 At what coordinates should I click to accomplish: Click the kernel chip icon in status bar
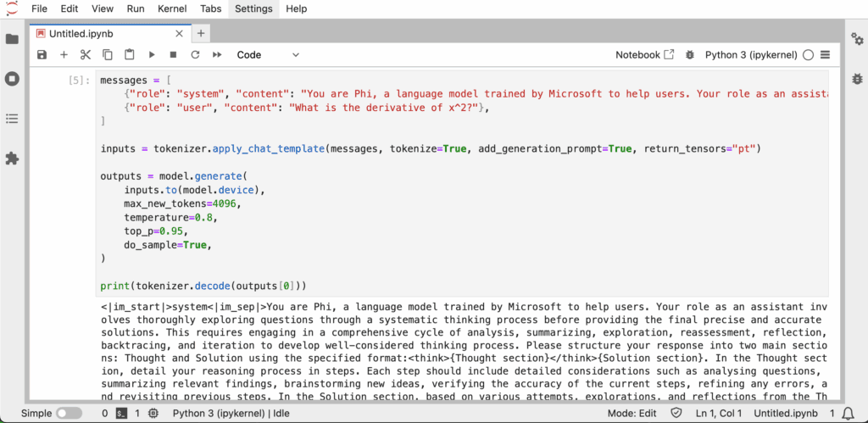click(154, 413)
